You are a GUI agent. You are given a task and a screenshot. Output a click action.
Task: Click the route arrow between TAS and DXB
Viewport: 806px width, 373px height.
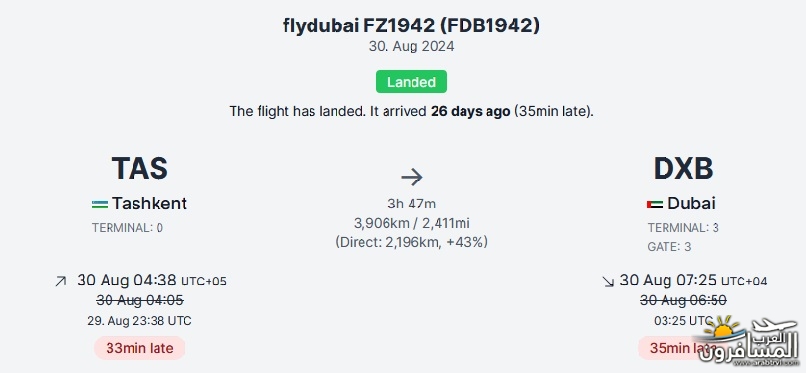412,177
